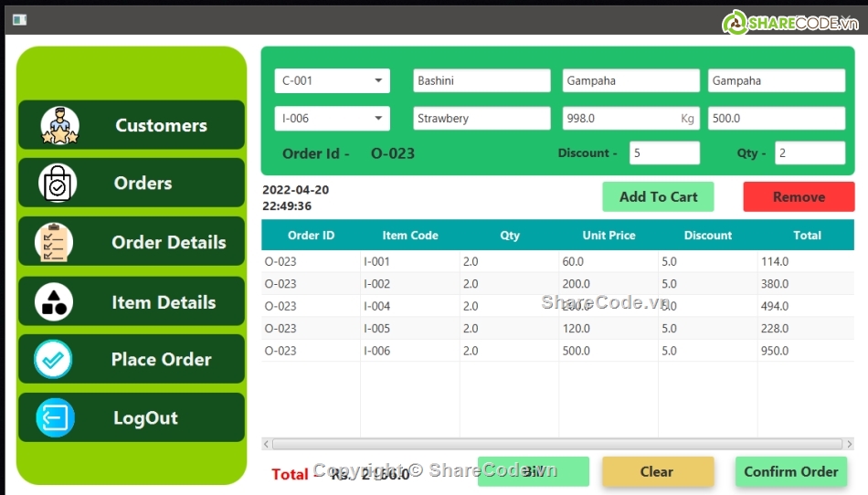Click the Order Details clipboard icon
The image size is (868, 495).
point(54,242)
